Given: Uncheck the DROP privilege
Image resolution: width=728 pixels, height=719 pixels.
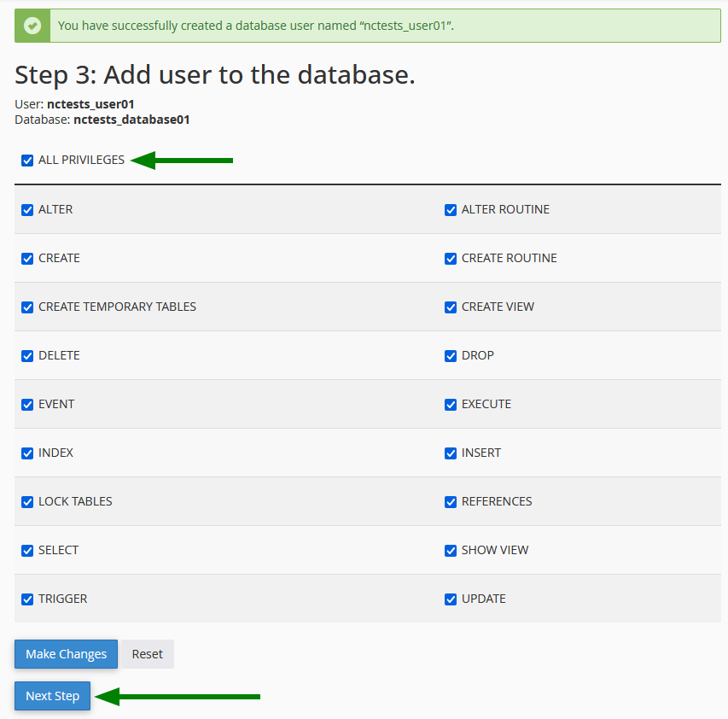Looking at the screenshot, I should (451, 356).
